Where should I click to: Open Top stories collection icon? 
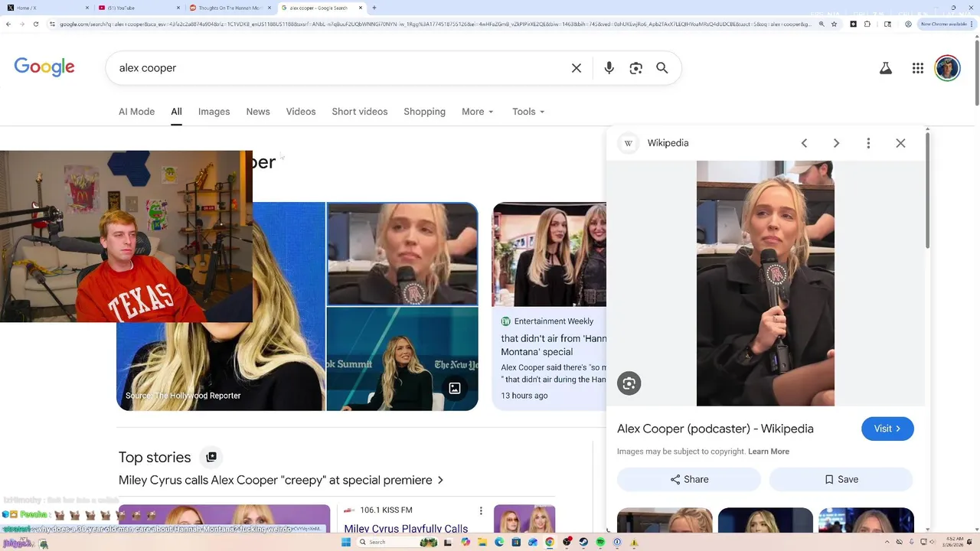tap(211, 457)
